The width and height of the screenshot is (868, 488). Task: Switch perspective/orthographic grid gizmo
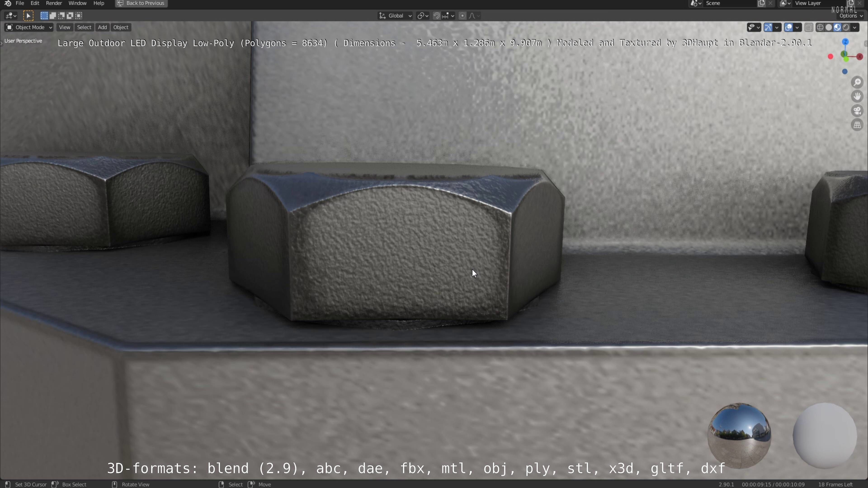[x=857, y=125]
